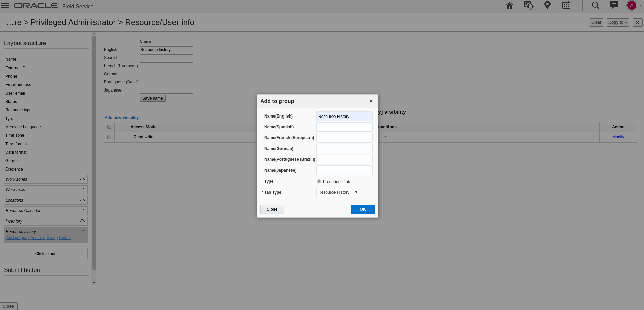This screenshot has height=310, width=644.
Task: Open the Modify link in the visibility table
Action: pos(618,137)
